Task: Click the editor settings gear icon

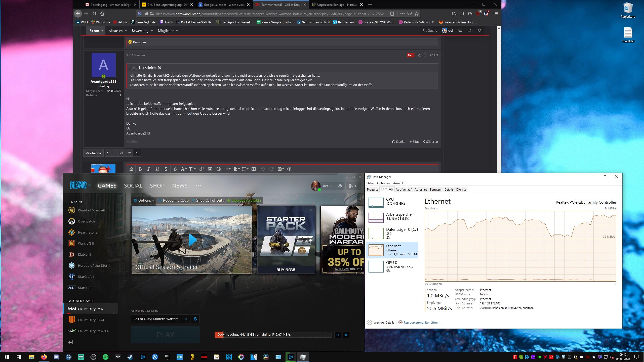Action: [289, 169]
